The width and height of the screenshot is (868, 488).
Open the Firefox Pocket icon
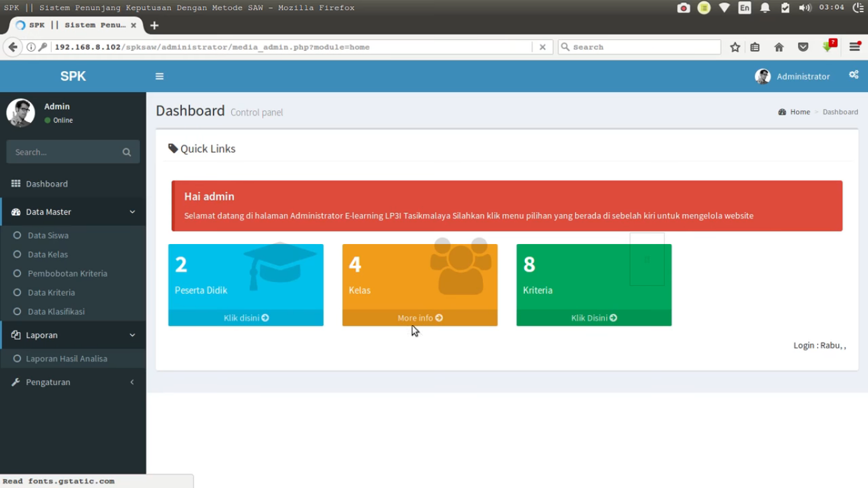(803, 47)
